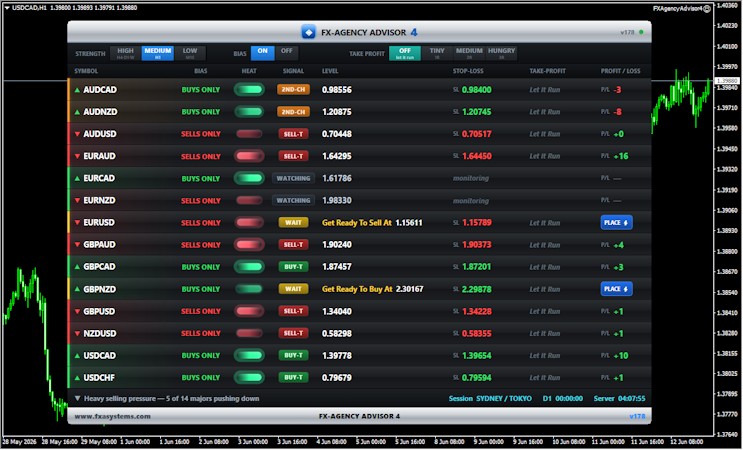The width and height of the screenshot is (743, 450).
Task: Click Get Ready To Buy At 2.30167
Action: click(x=372, y=289)
